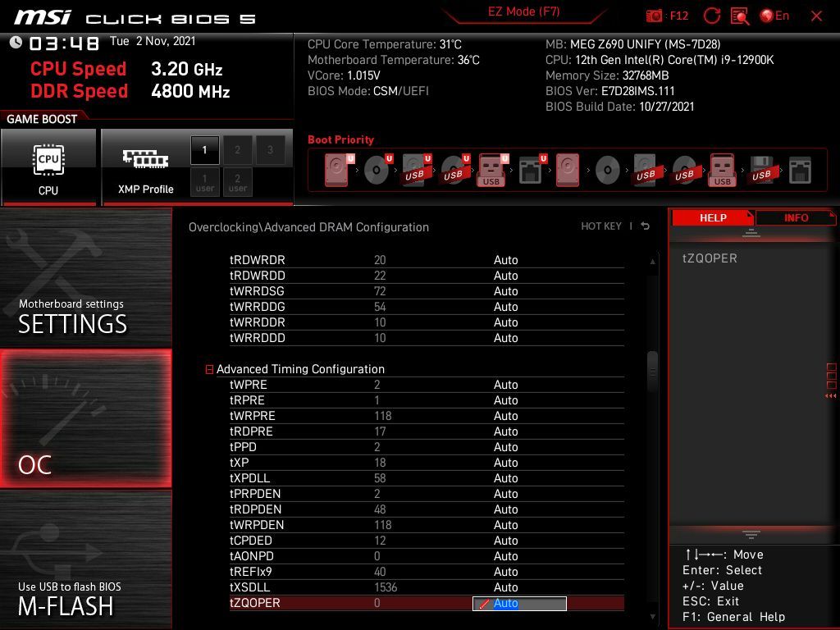840x630 pixels.
Task: Toggle Game Boost CPU button
Action: [x=48, y=167]
